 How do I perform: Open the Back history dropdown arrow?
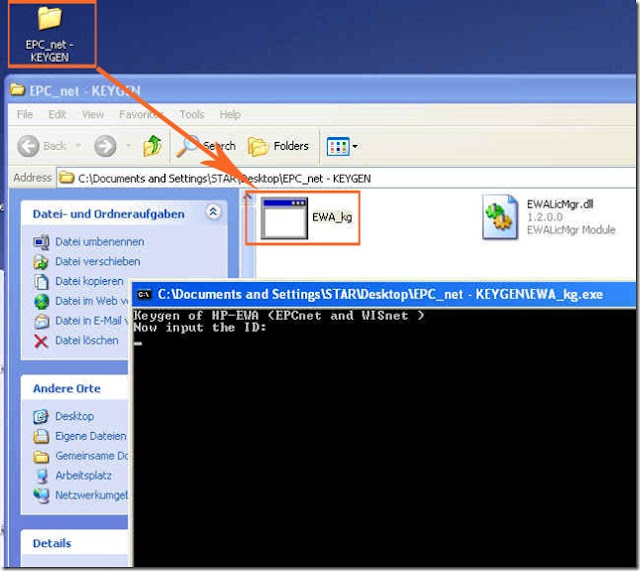(x=78, y=146)
